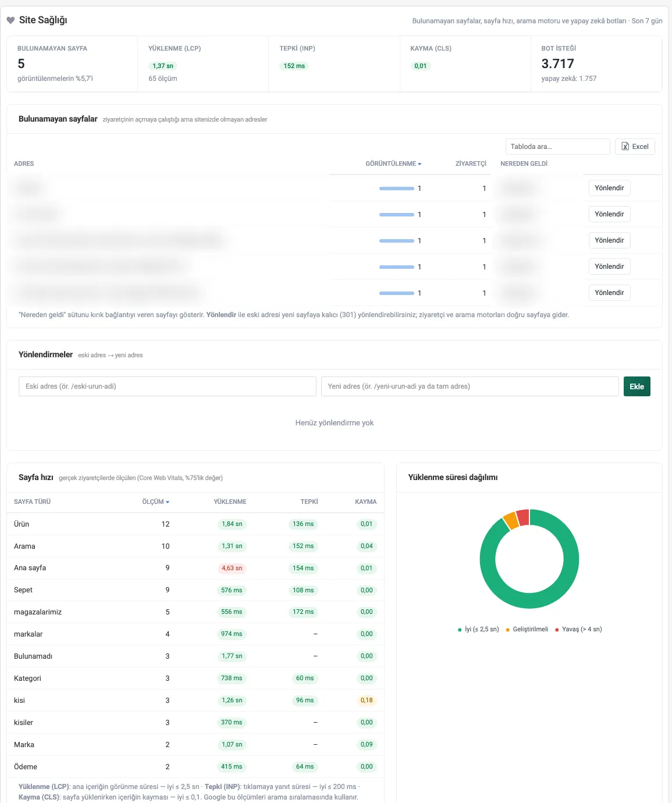Toggle the Geliştirilmeli legend item
672x803 pixels.
(x=527, y=629)
